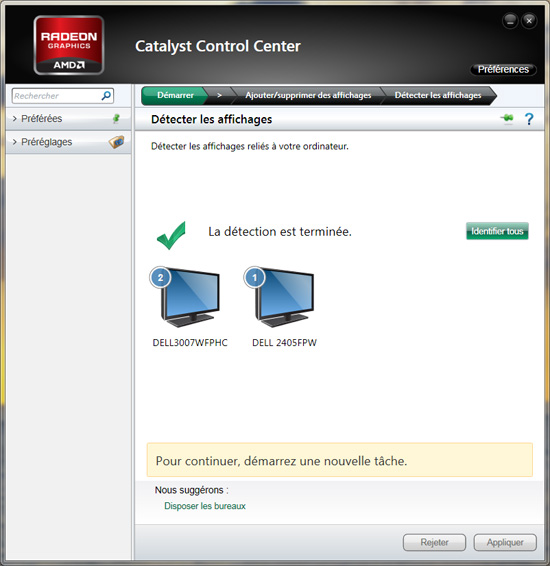Open the Préférences menu
550x566 pixels.
(503, 69)
